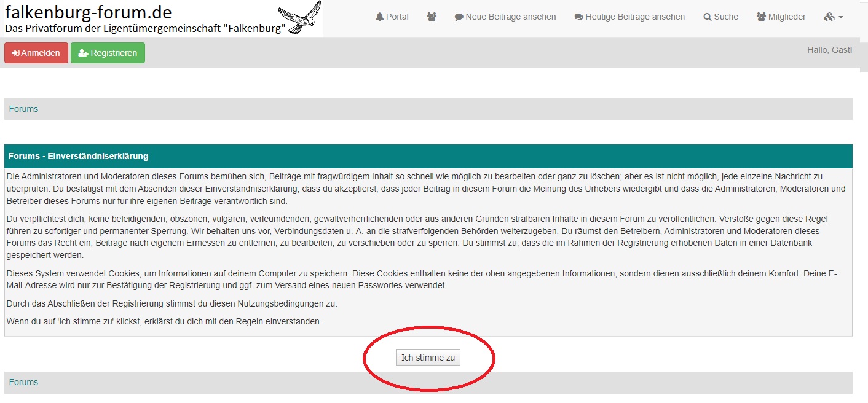868x403 pixels.
Task: Follow the Forums breadcrumb link above the agreement
Action: (23, 109)
